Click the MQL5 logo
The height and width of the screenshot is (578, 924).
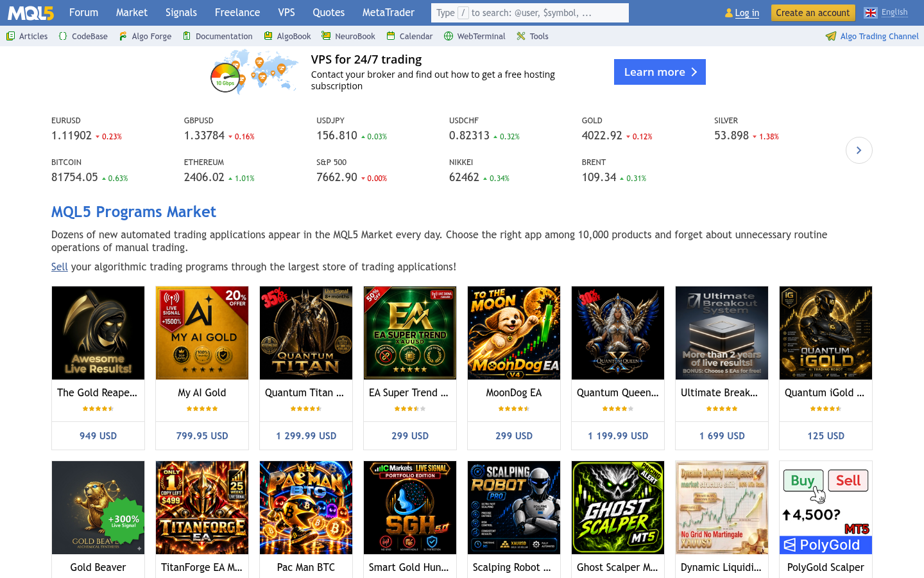30,13
